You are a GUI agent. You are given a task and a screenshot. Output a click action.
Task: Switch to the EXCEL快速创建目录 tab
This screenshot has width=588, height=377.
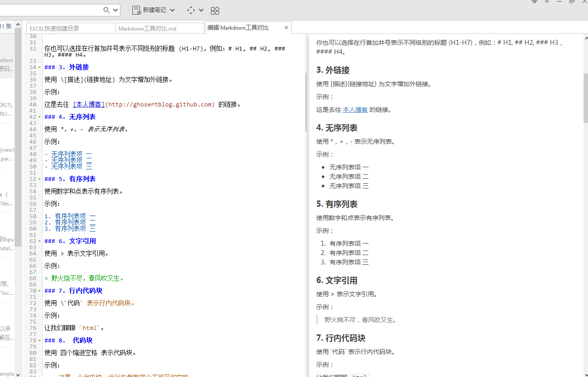[71, 28]
